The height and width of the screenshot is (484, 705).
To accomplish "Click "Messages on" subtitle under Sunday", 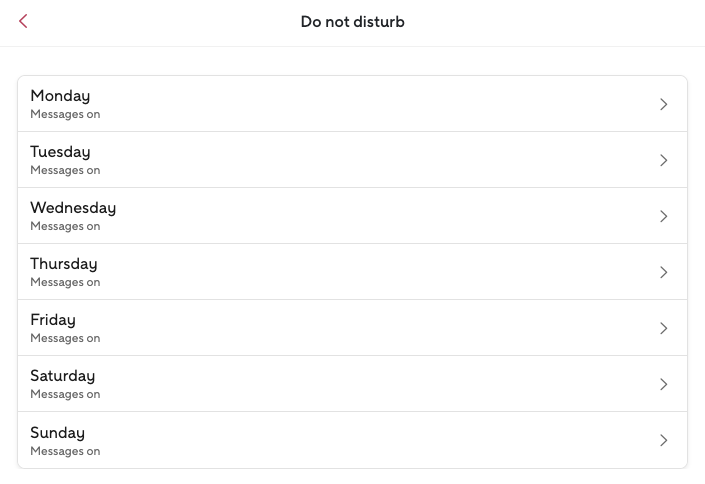I will pyautogui.click(x=65, y=451).
